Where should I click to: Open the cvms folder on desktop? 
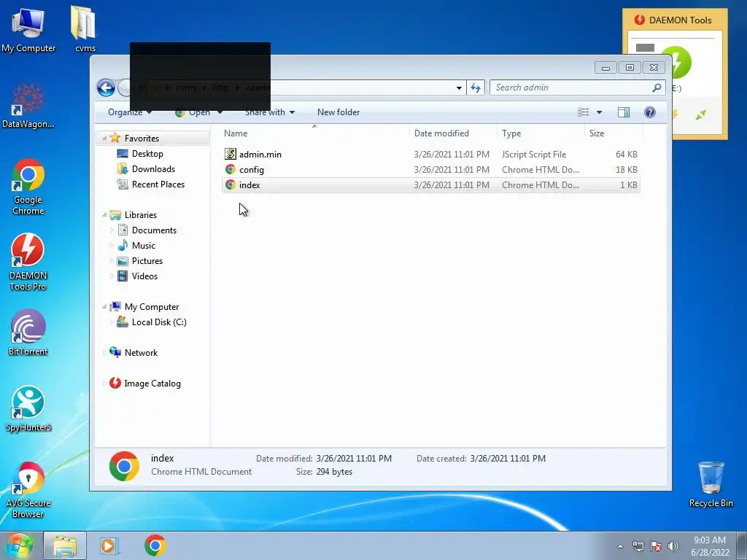pos(85,28)
